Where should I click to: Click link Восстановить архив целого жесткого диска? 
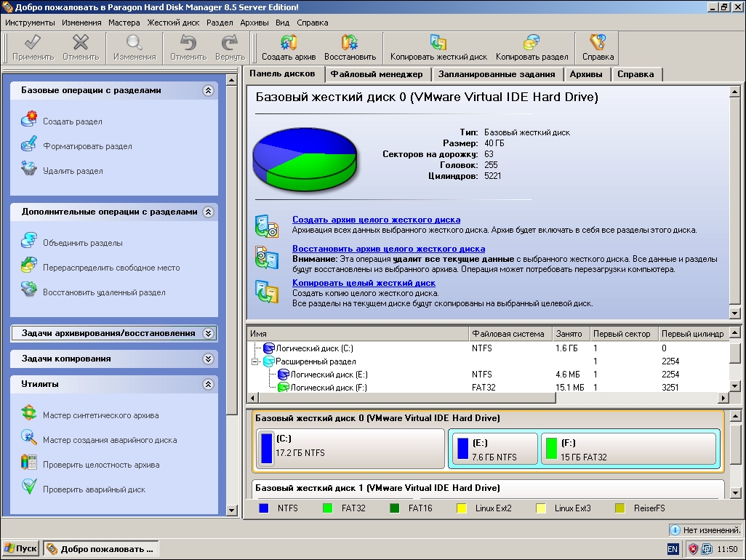click(x=389, y=249)
